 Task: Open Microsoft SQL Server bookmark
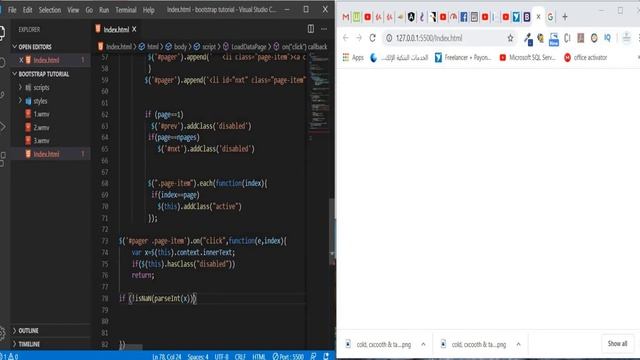[528, 58]
